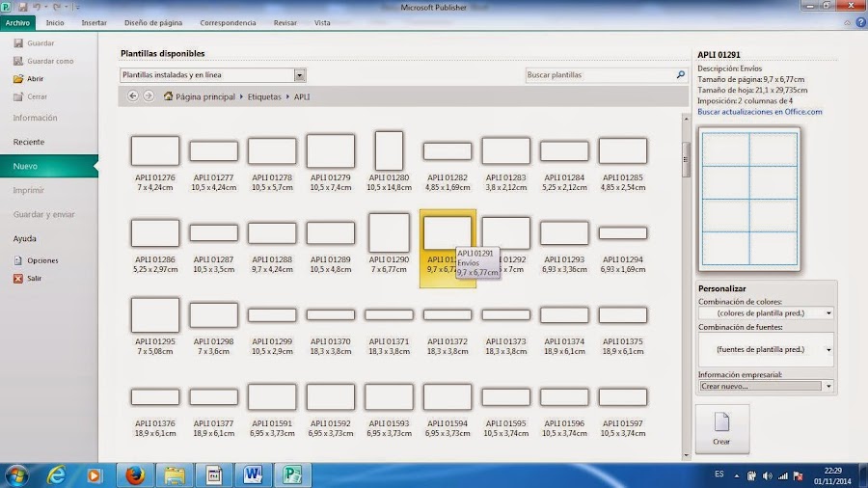Open the Diseño de página tab
The height and width of the screenshot is (488, 868).
point(153,23)
